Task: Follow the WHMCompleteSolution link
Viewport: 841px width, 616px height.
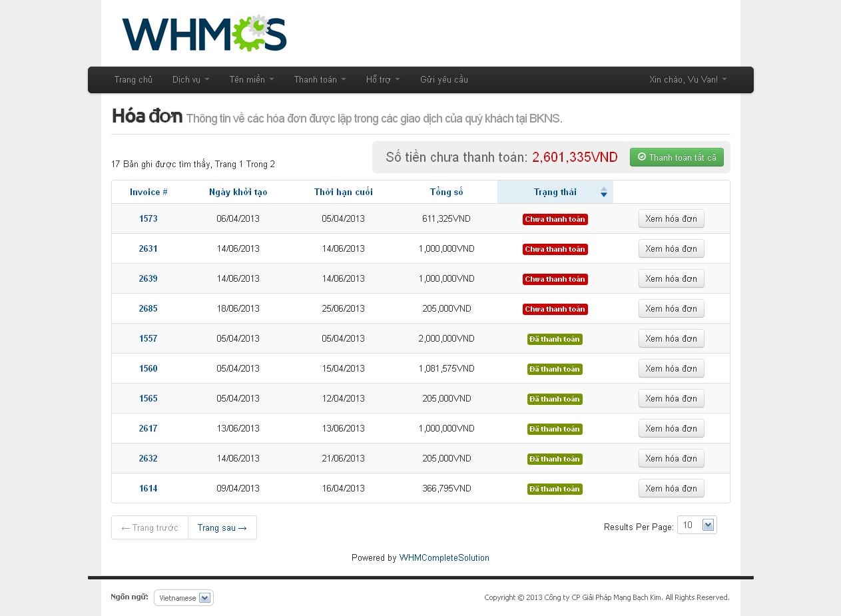Action: (x=443, y=558)
